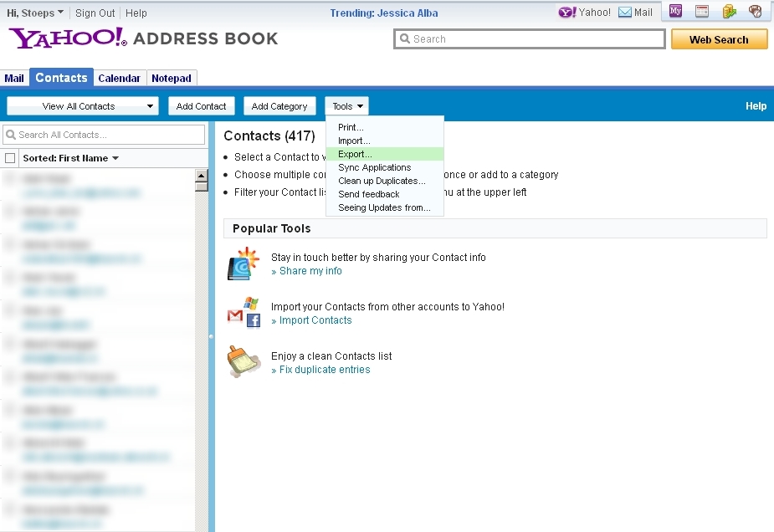This screenshot has width=774, height=532.
Task: Tick the select-all contacts checkbox
Action: pyautogui.click(x=10, y=158)
